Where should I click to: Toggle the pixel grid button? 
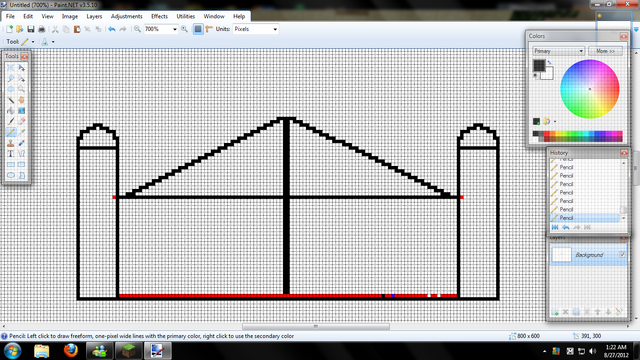pos(198,29)
